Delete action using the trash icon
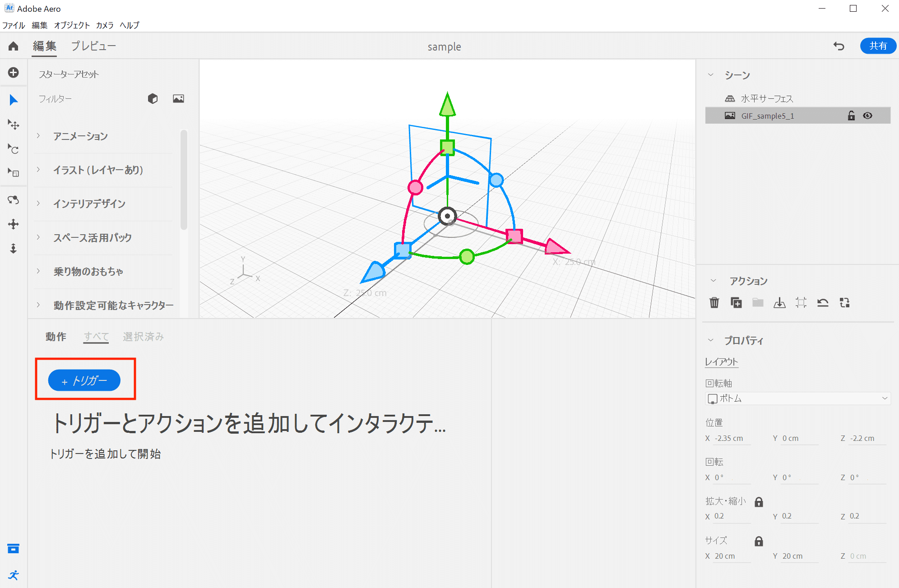The height and width of the screenshot is (588, 899). tap(714, 303)
